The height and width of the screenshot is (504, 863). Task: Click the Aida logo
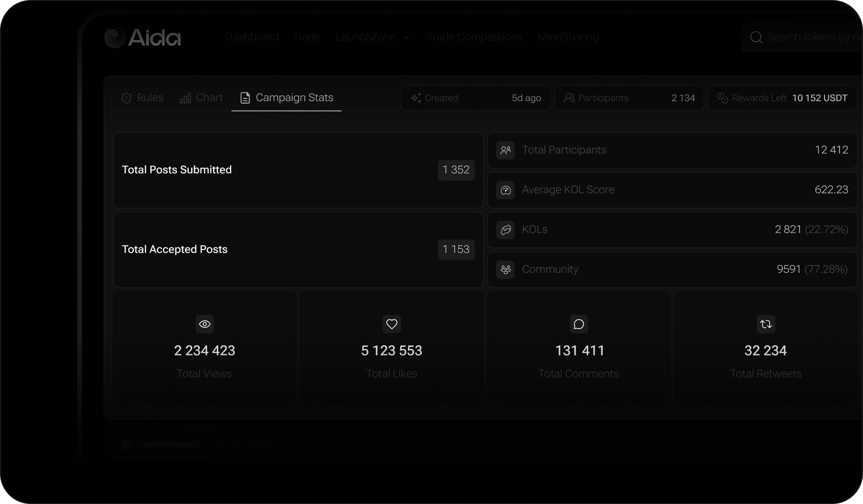coord(142,37)
